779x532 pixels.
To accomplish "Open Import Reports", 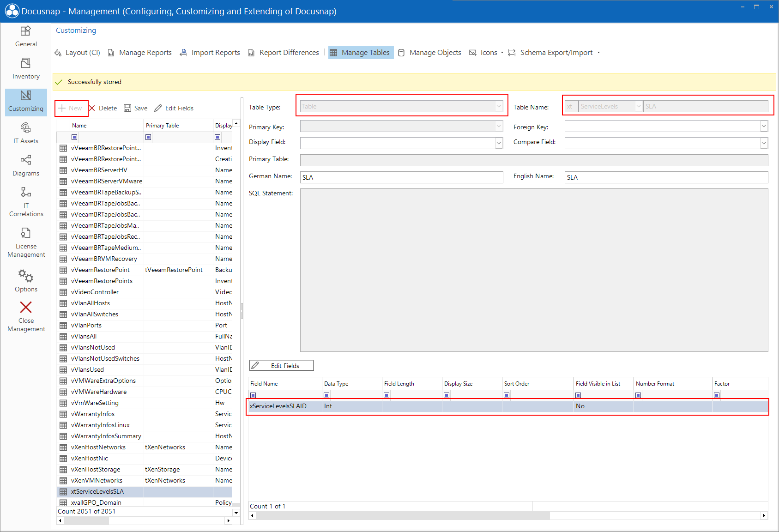I will (210, 53).
